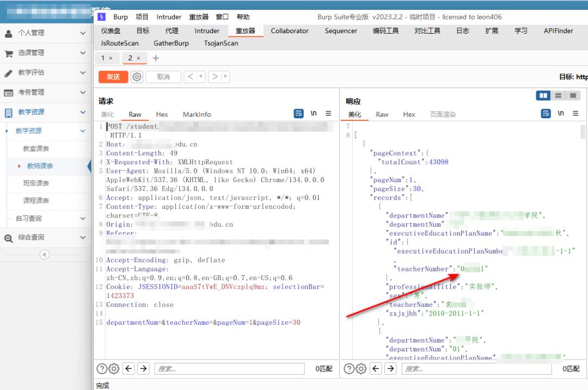The image size is (588, 390).
Task: Collapse the left sidebar with the double-arrow icon
Action: click(45, 255)
